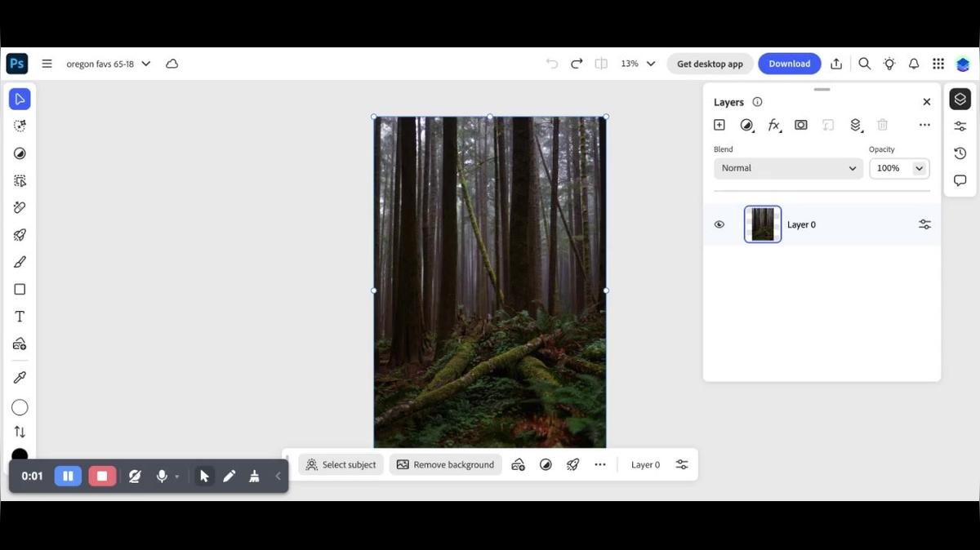Click the foreground color swatch circle
Image resolution: width=980 pixels, height=550 pixels.
click(20, 407)
